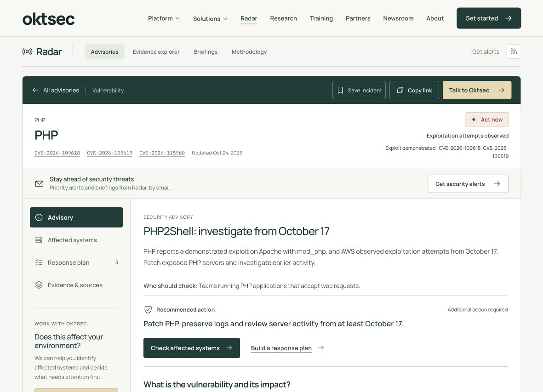Click the Response plan count badge 3
Viewport: 543px width, 392px height.
tap(117, 262)
